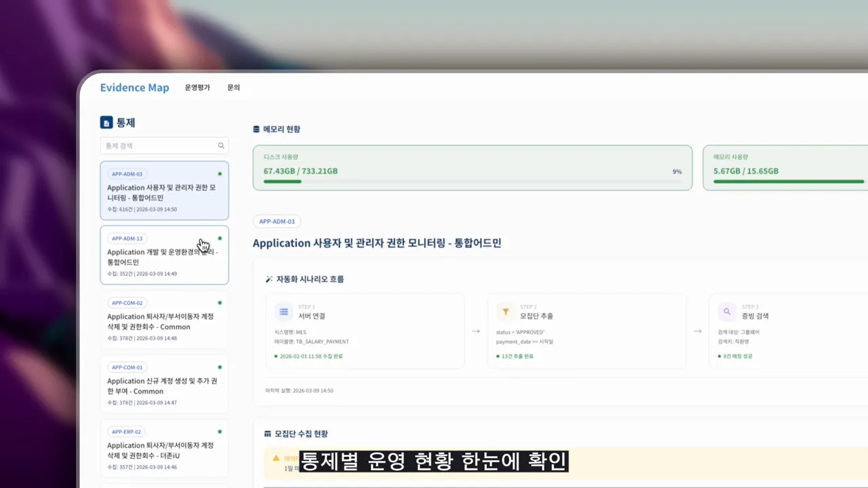The image size is (868, 488).
Task: Click '수집: 378건 | 2026-03-09 14:48' text
Action: [142, 338]
